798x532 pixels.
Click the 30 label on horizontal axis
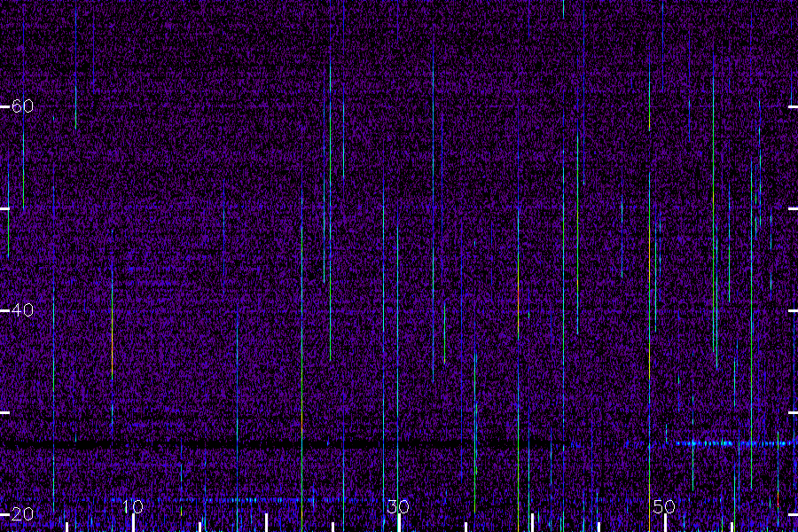coord(398,506)
